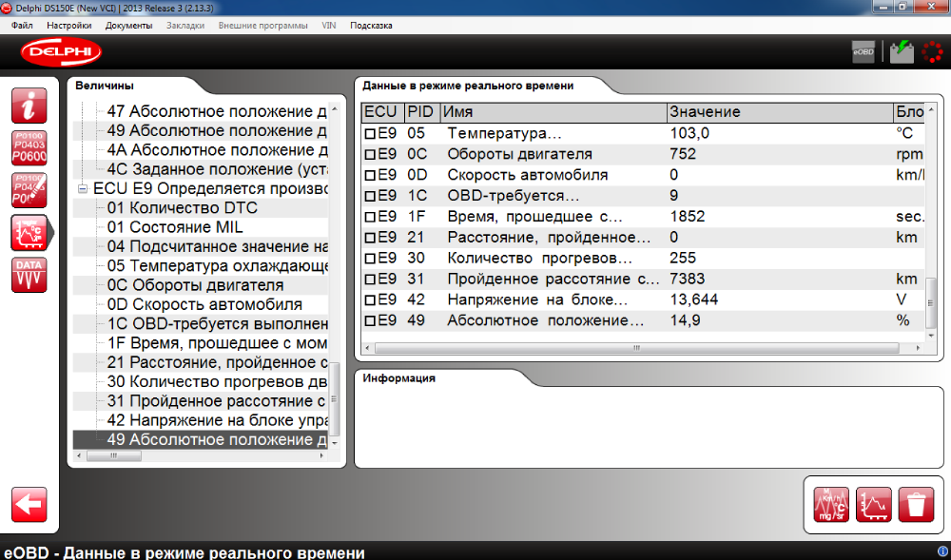The width and height of the screenshot is (951, 560).
Task: Open the Подсказка menu
Action: (371, 26)
